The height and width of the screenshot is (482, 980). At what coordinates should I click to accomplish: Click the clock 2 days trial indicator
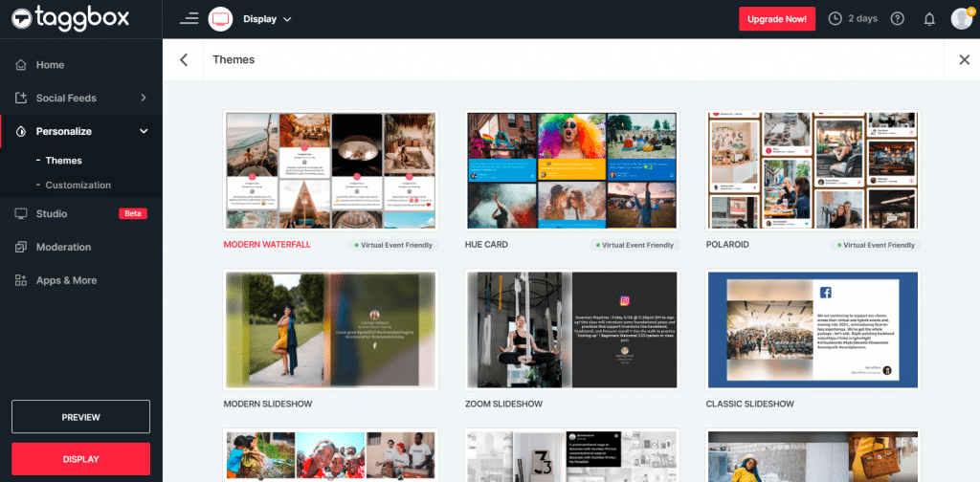(x=852, y=18)
